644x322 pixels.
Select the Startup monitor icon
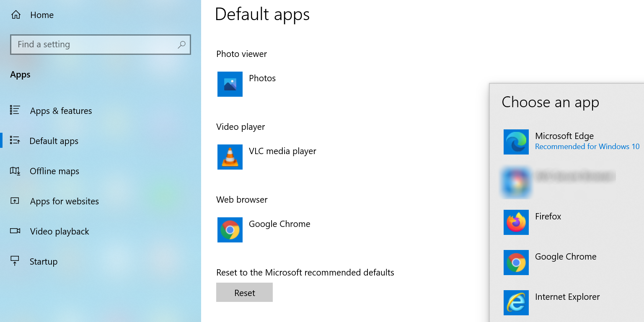click(14, 261)
